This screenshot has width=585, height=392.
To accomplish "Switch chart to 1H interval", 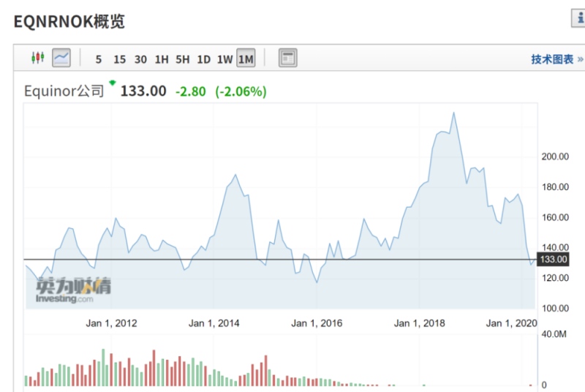I will [162, 59].
